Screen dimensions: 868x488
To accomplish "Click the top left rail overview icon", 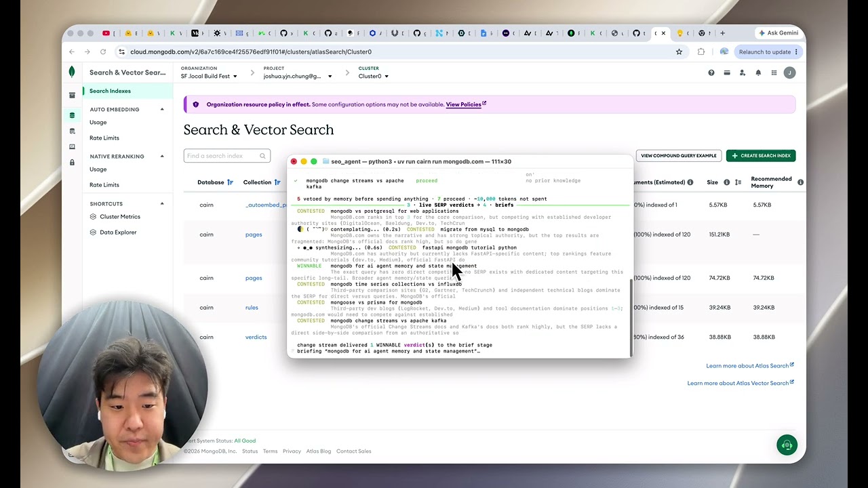I will click(72, 96).
